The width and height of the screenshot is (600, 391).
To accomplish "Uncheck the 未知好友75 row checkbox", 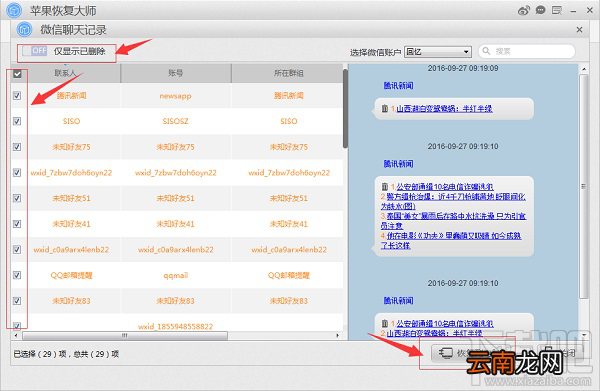I will (17, 147).
